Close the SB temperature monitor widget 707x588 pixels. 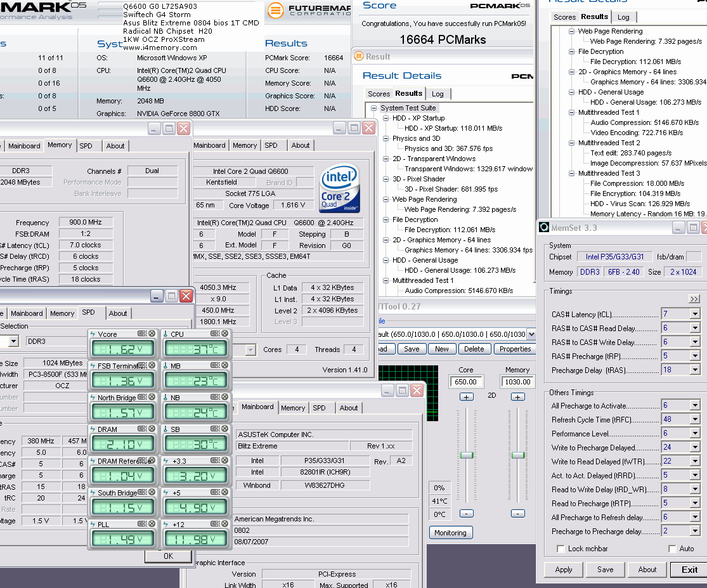tap(225, 429)
